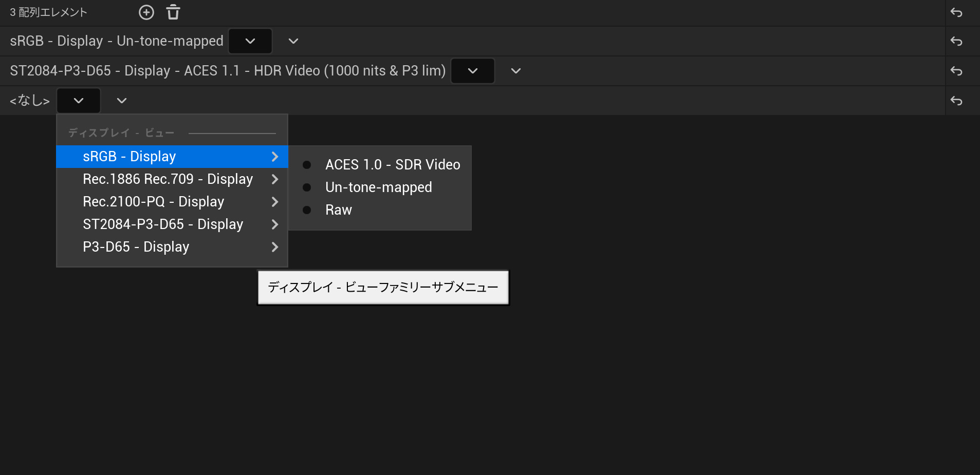The width and height of the screenshot is (980, 475).
Task: Reset the sRGB Un-tone-mapped row to default
Action: pyautogui.click(x=956, y=41)
